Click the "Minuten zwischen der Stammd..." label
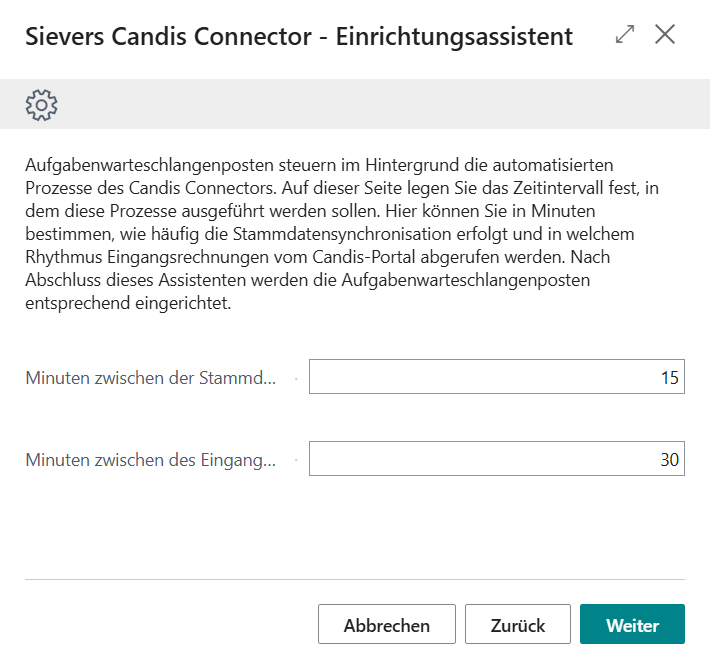The height and width of the screenshot is (667, 710). pyautogui.click(x=150, y=378)
